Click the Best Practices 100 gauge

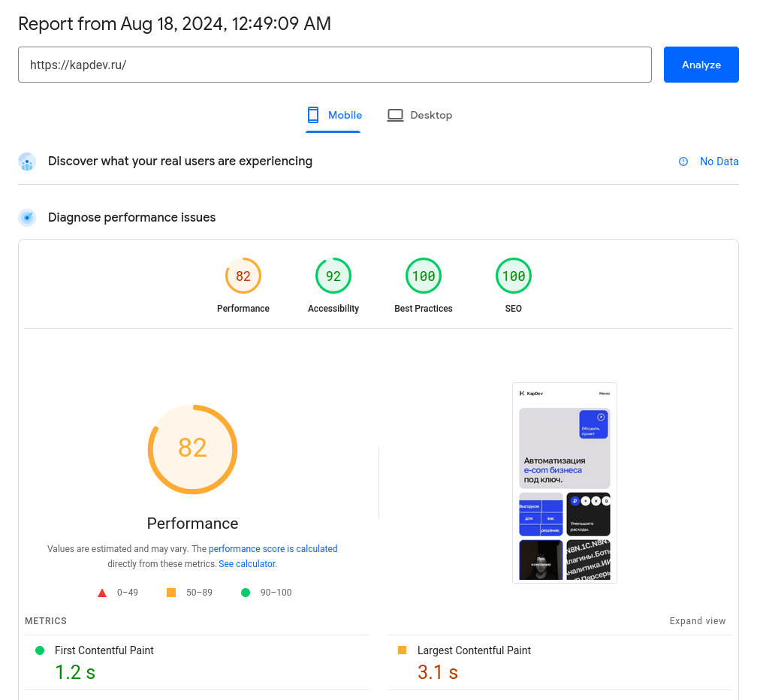[x=424, y=276]
